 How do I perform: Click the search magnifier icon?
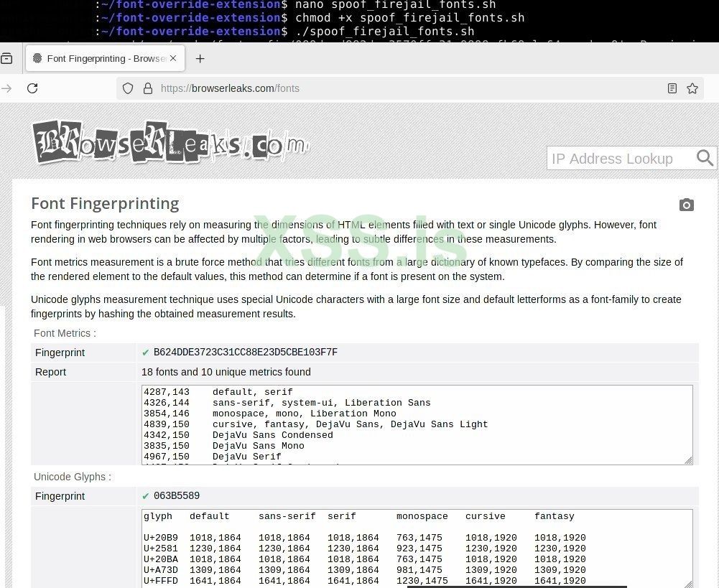click(x=705, y=158)
